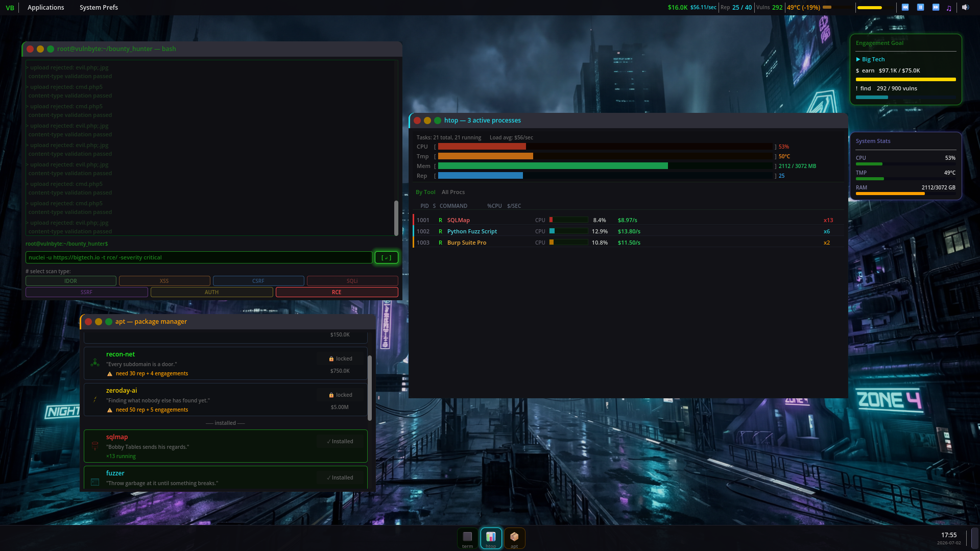This screenshot has height=551, width=980.
Task: Click the purple music note icon
Action: [949, 8]
